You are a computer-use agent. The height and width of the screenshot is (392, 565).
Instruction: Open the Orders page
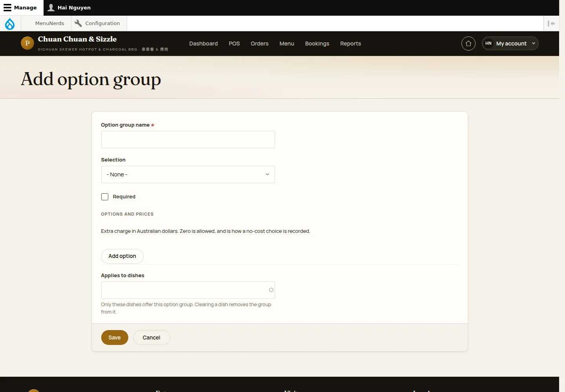click(x=259, y=44)
